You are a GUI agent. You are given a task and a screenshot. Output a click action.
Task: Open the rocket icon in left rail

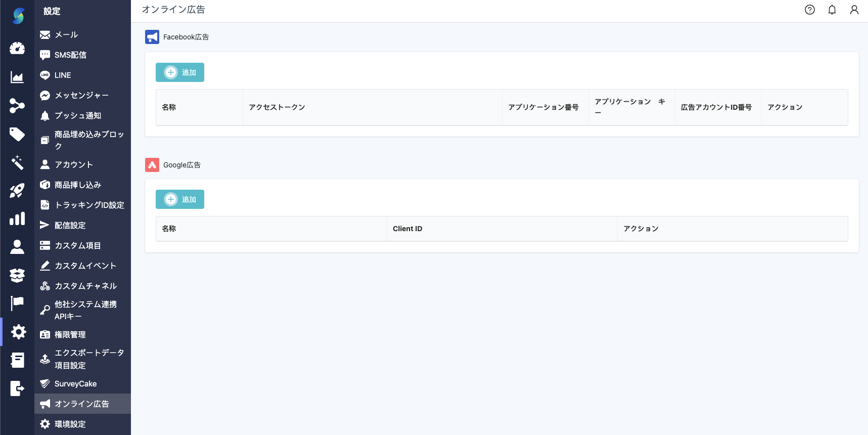click(17, 191)
